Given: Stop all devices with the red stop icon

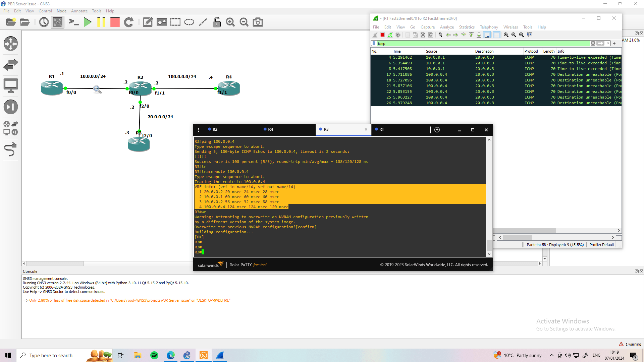Looking at the screenshot, I should tap(115, 22).
